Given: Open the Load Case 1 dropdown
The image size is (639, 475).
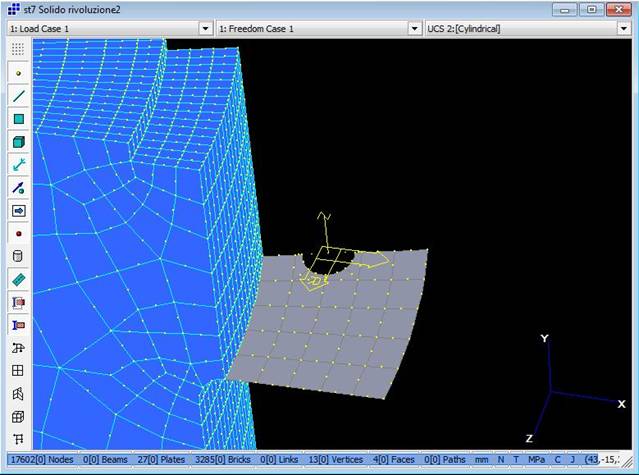Looking at the screenshot, I should click(205, 29).
